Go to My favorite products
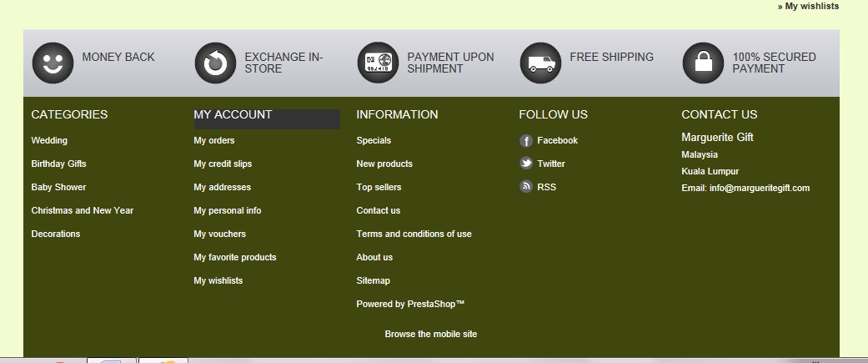Image resolution: width=868 pixels, height=363 pixels. 234,256
